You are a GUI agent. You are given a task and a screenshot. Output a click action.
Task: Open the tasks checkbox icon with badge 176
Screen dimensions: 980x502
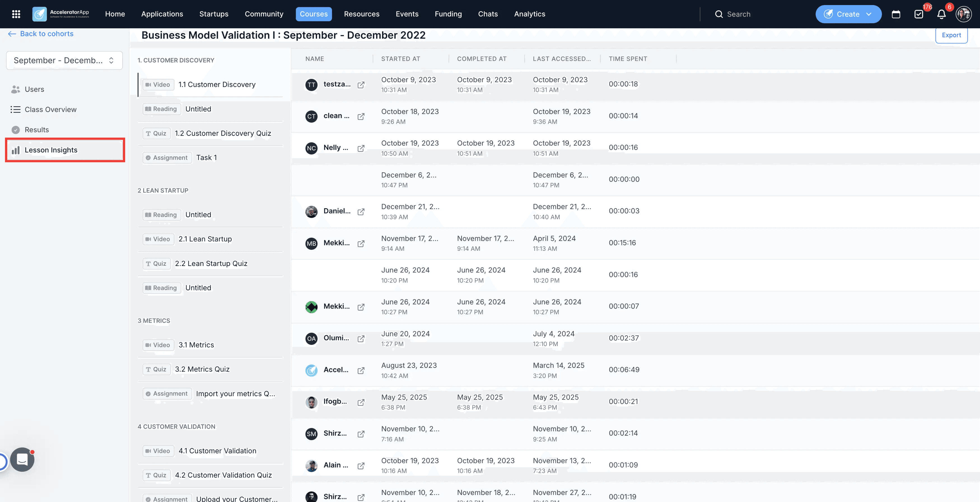[919, 14]
